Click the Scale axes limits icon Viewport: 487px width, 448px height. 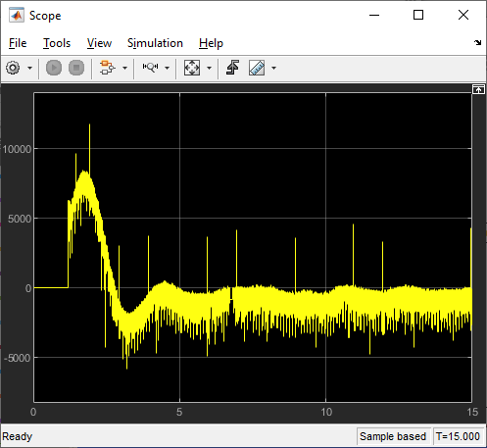click(x=192, y=68)
